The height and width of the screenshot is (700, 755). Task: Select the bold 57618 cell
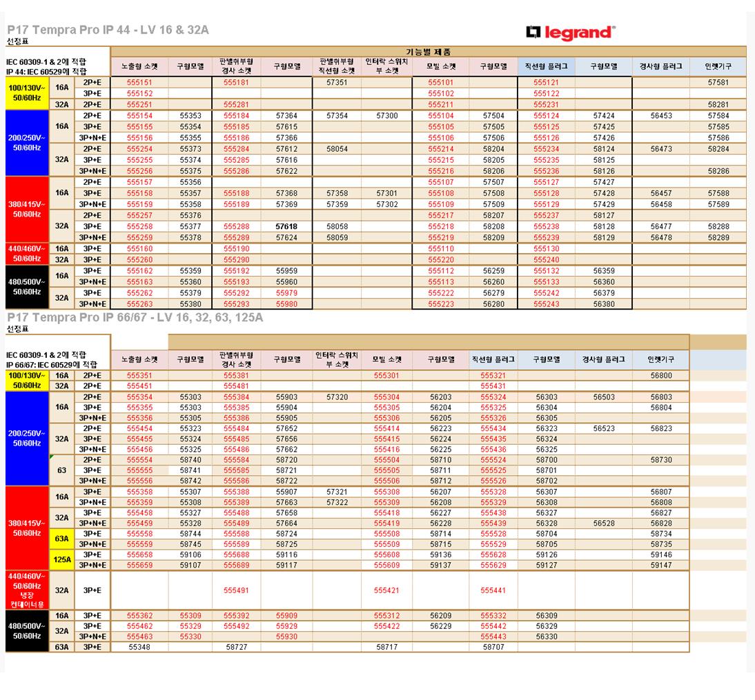pyautogui.click(x=286, y=227)
